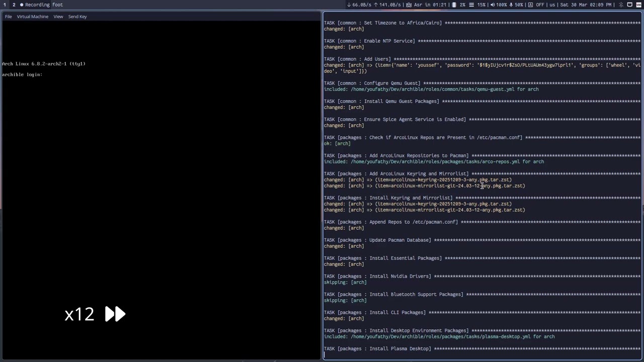Click the plasma-desktop.yml included path
The height and width of the screenshot is (362, 644).
coord(441,337)
